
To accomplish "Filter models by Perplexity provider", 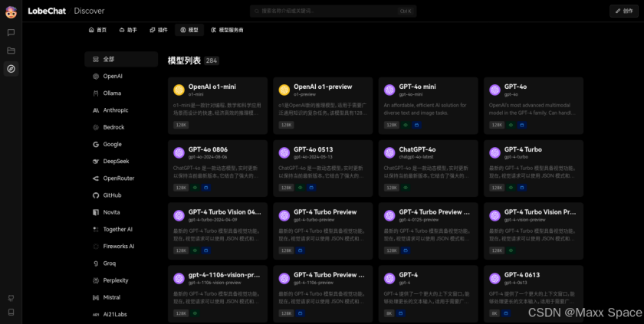I will [x=121, y=280].
